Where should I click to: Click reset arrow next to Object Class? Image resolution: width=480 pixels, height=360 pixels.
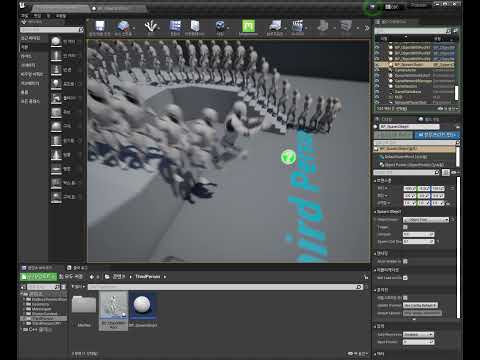point(453,220)
